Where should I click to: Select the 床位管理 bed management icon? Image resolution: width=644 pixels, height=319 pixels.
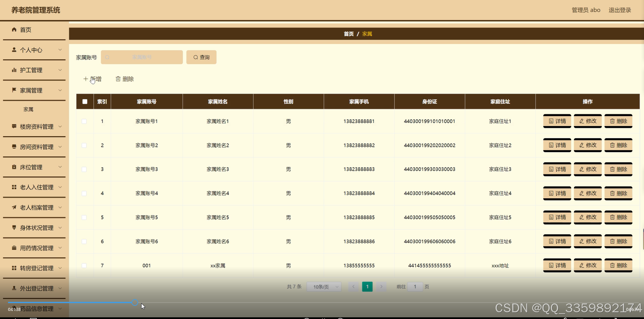[x=14, y=167]
